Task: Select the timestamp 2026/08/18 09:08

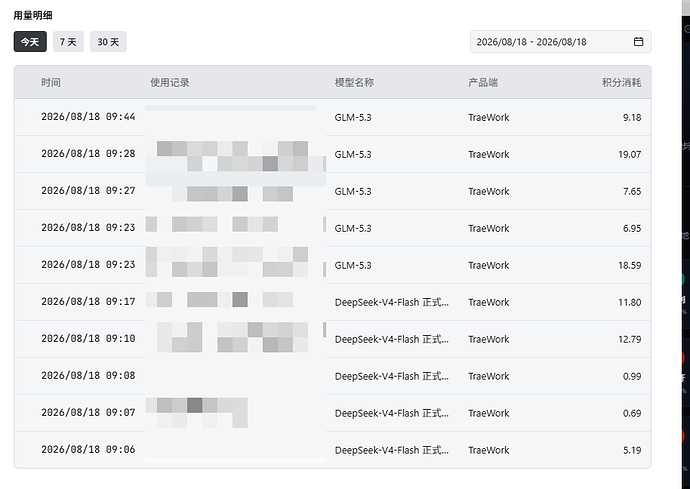Action: point(88,375)
